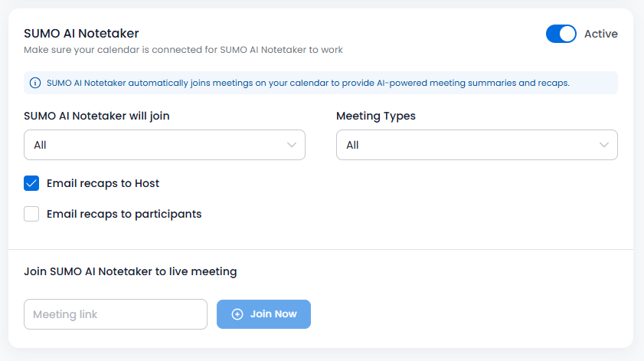Click the info icon in the blue banner
644x361 pixels.
35,83
